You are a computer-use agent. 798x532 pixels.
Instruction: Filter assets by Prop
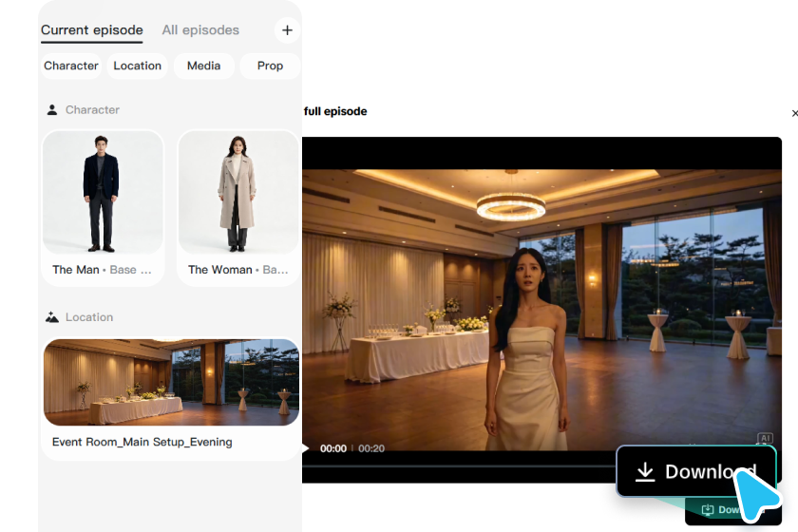270,66
